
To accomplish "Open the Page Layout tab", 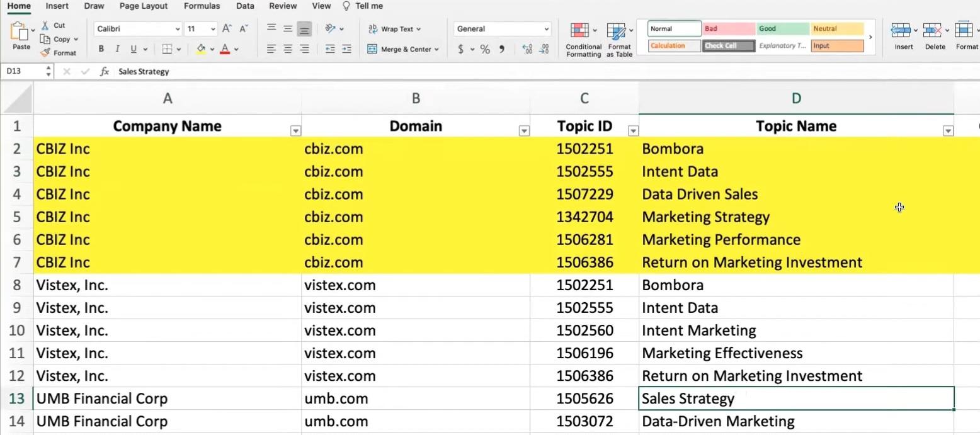I will click(x=144, y=6).
